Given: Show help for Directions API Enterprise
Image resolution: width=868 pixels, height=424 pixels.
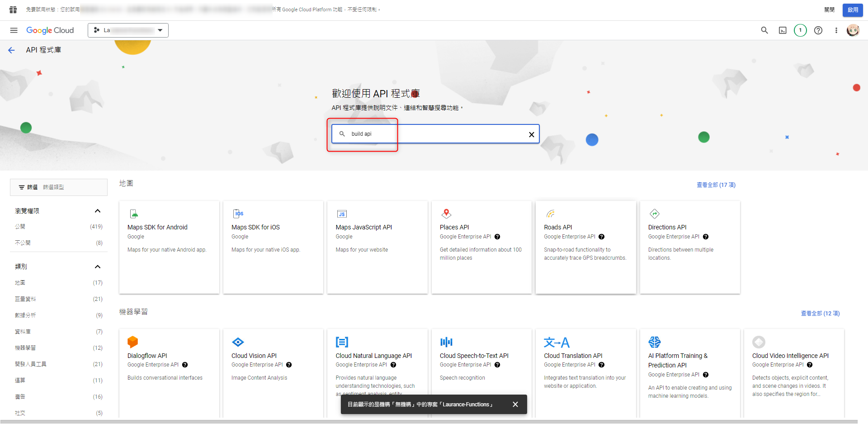Looking at the screenshot, I should point(706,237).
